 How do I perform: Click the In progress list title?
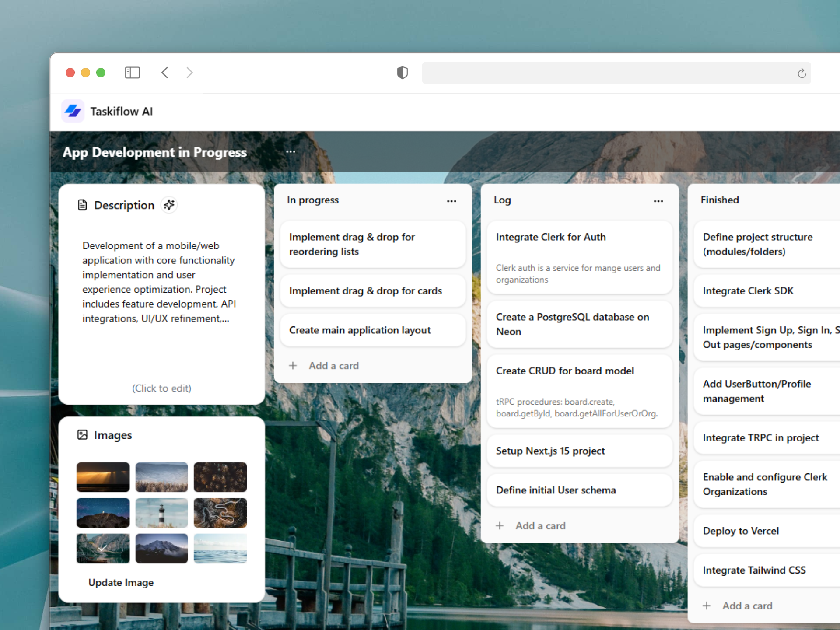(x=313, y=200)
